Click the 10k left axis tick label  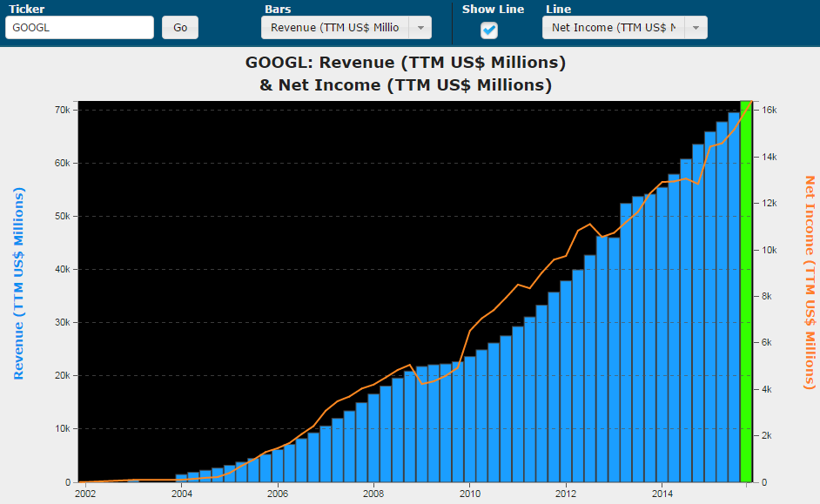[x=62, y=428]
